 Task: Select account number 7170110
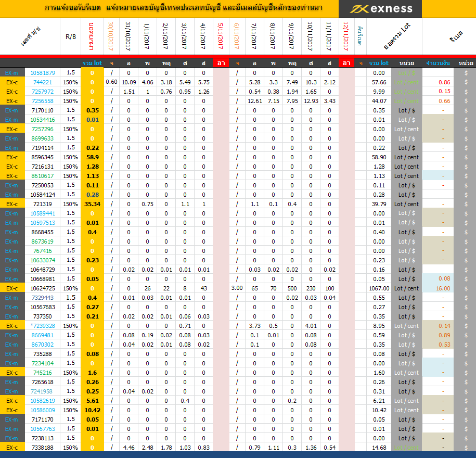43,110
